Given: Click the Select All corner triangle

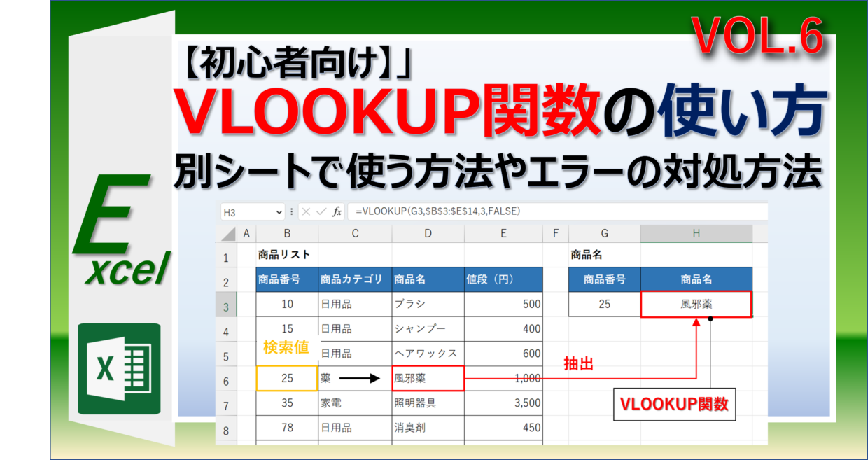Looking at the screenshot, I should [x=227, y=234].
